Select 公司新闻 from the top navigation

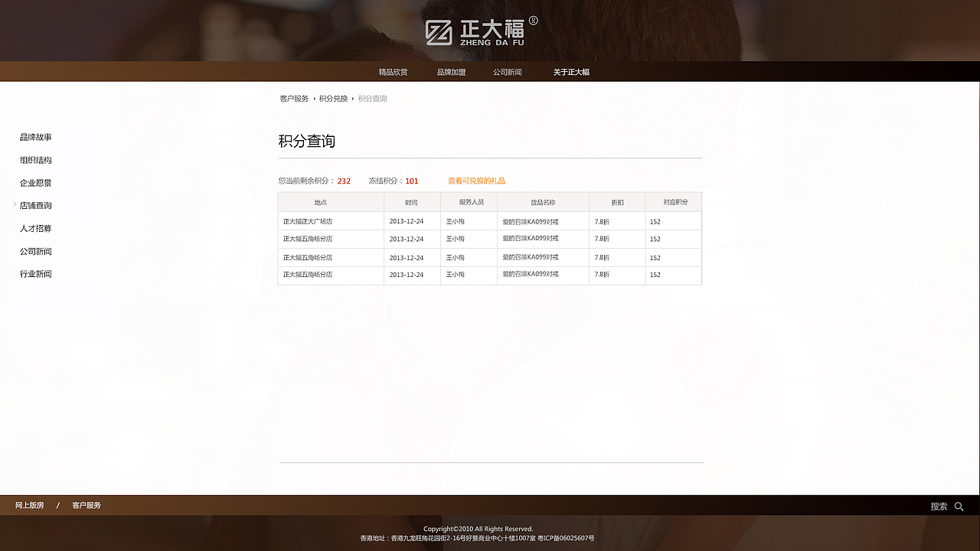click(508, 71)
